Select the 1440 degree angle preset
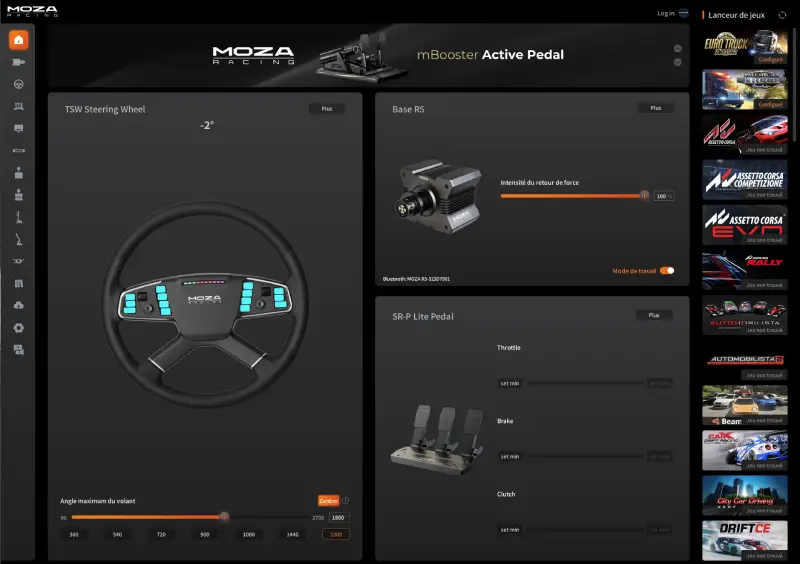The image size is (800, 564). click(292, 534)
